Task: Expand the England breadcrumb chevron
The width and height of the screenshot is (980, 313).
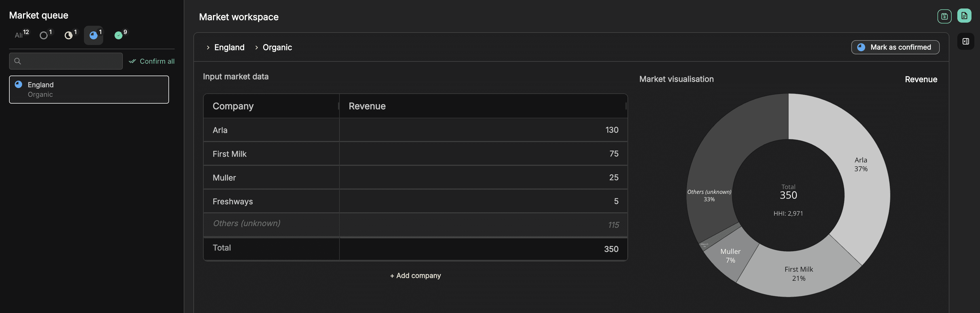Action: tap(208, 48)
